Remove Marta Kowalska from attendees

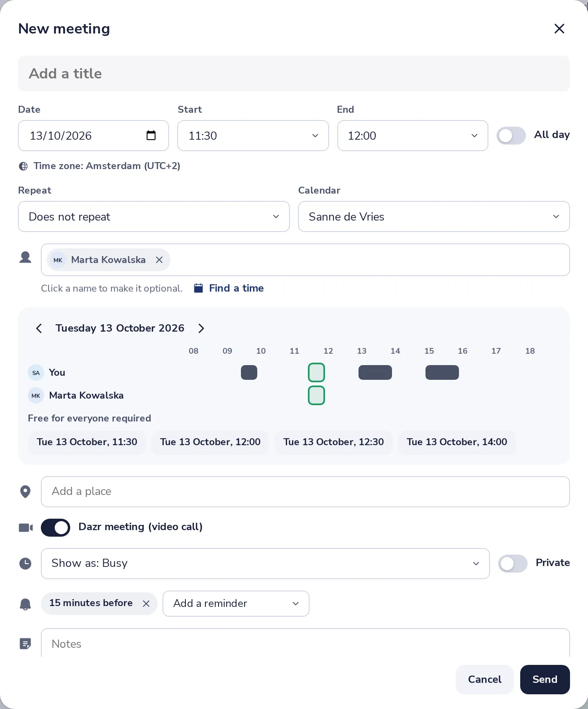click(159, 260)
